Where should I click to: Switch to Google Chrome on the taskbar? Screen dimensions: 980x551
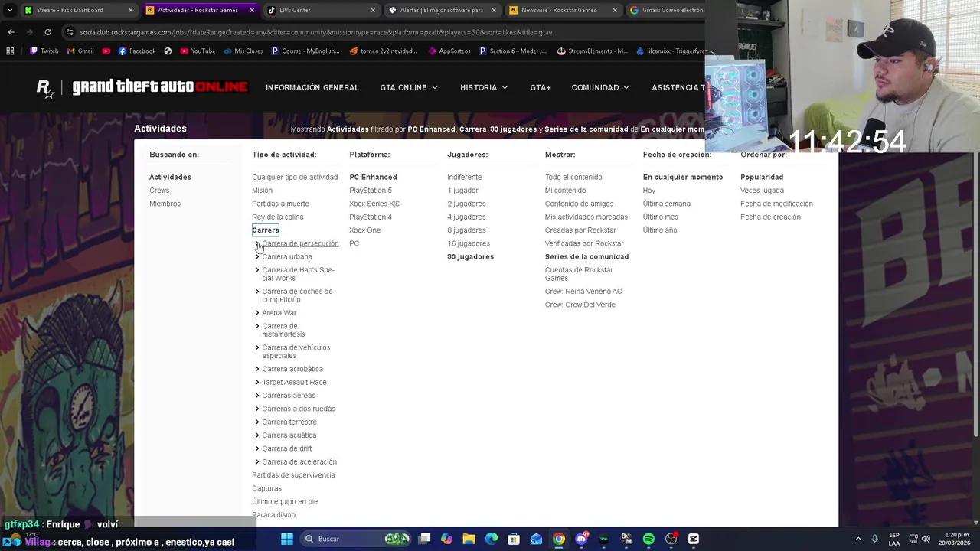pos(559,539)
